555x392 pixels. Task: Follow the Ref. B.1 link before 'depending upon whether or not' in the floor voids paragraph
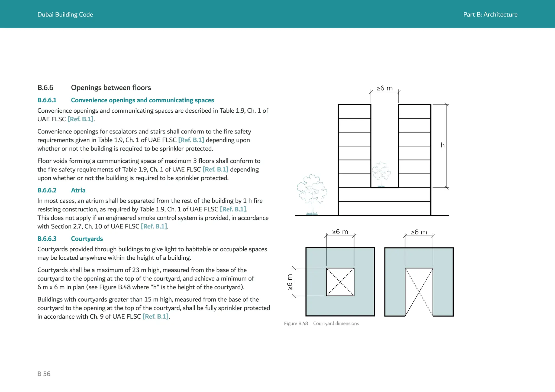215,169
